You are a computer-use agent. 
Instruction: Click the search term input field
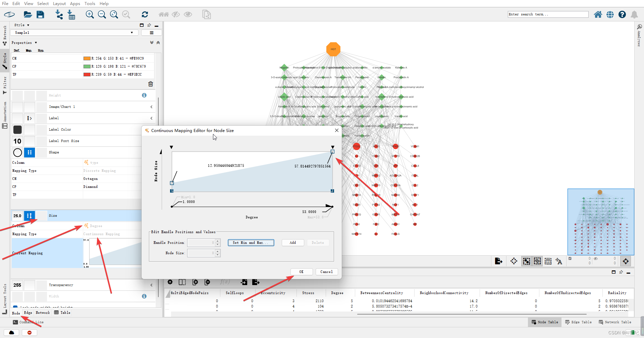pos(548,14)
